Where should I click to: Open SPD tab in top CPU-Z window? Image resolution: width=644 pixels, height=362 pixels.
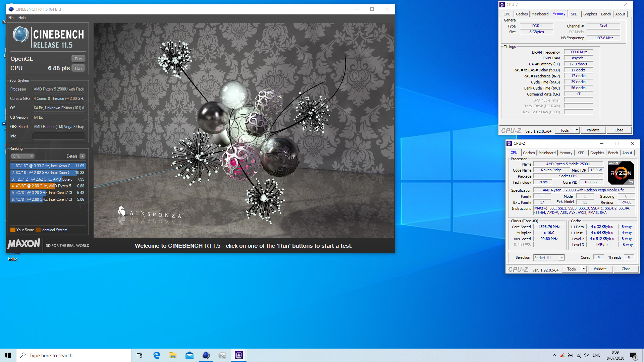click(x=574, y=14)
